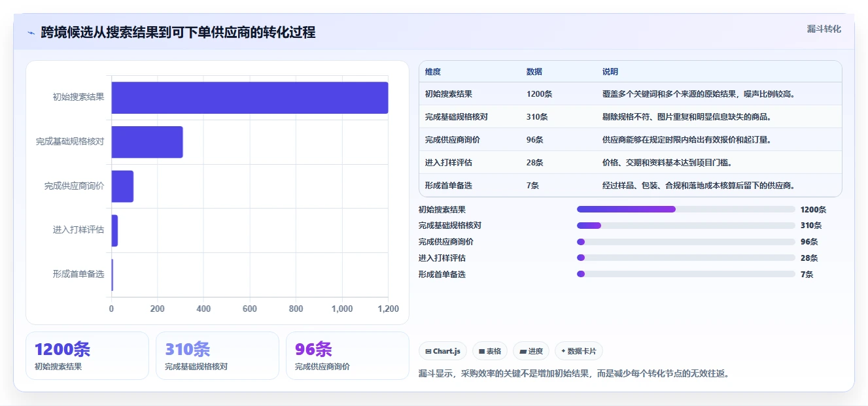Click table cell 初始搜索结果 in 维度 column
Image resolution: width=868 pixels, height=406 pixels.
point(449,94)
